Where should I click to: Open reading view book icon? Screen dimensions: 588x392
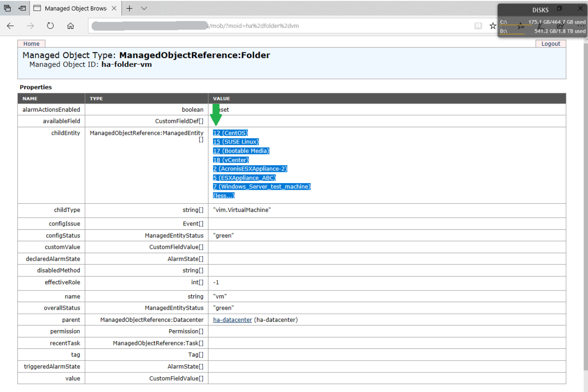(478, 26)
